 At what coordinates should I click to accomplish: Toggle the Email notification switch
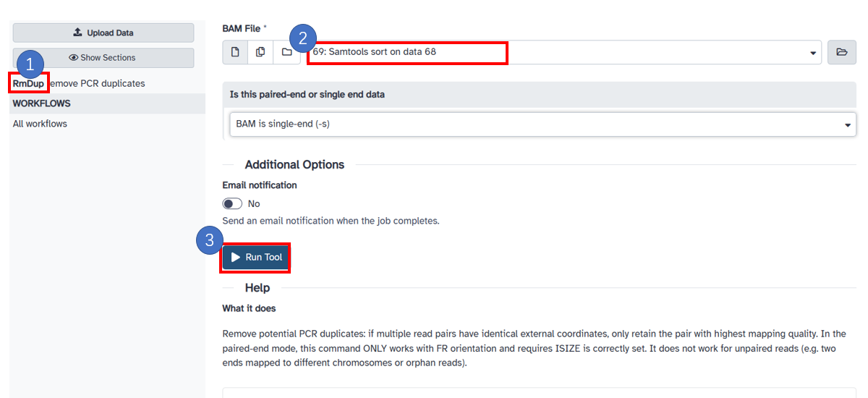pos(232,204)
